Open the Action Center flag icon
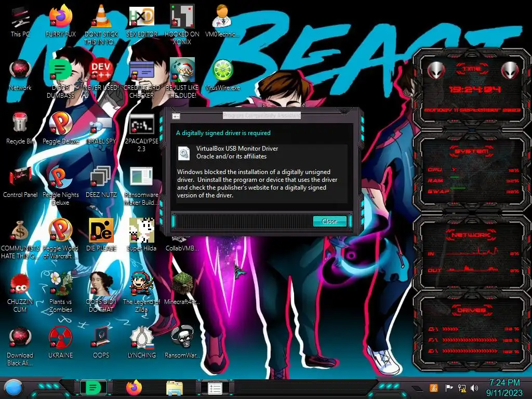532x399 pixels. [449, 388]
